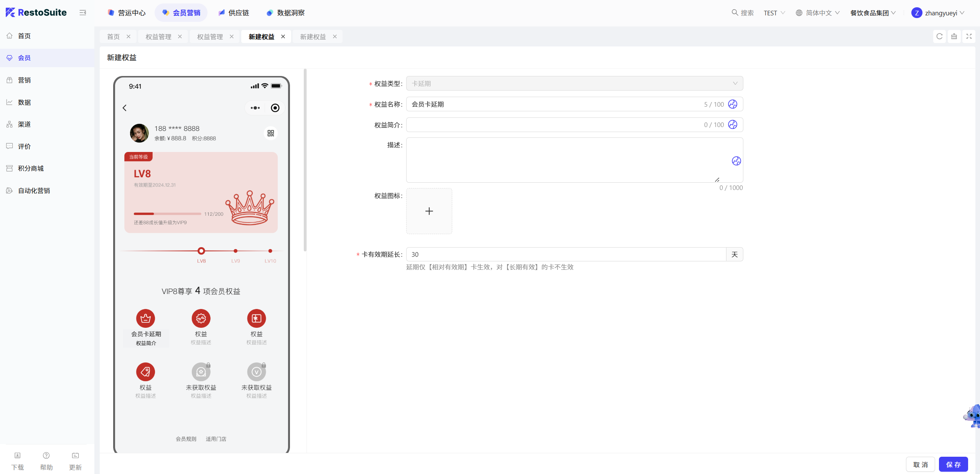Click the LV9 level marker on slider
The width and height of the screenshot is (980, 474).
coord(236,251)
